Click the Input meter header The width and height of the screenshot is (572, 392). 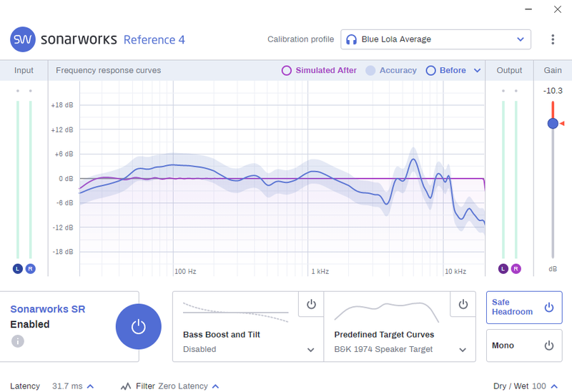click(x=24, y=70)
